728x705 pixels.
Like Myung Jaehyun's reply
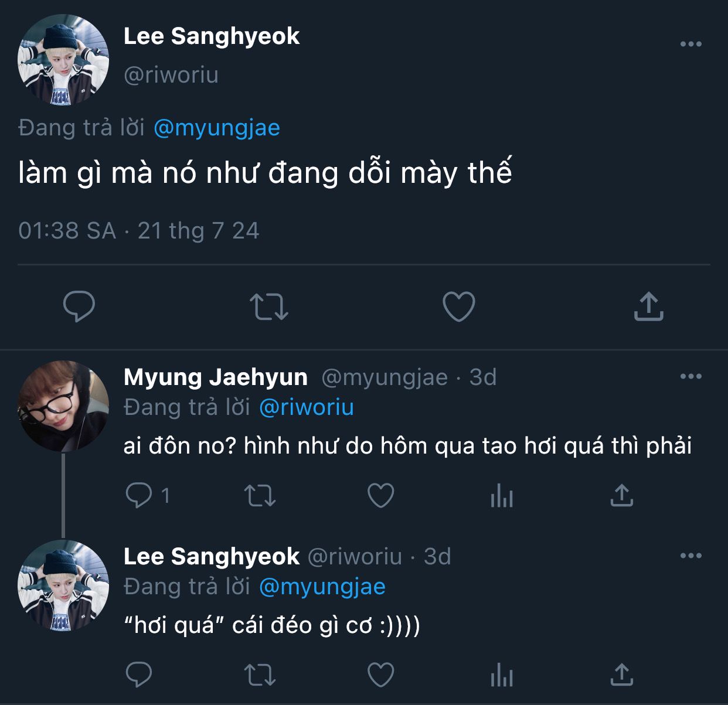(x=380, y=496)
